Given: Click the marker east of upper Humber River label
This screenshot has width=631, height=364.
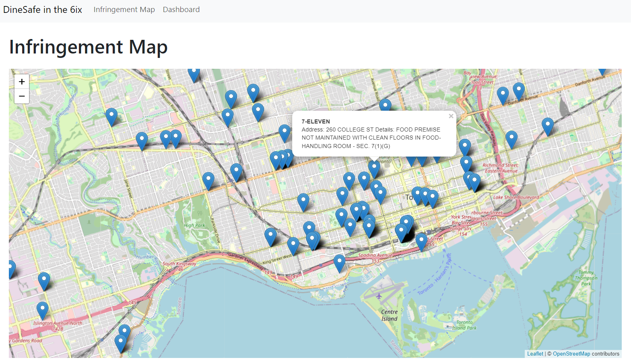Looking at the screenshot, I should pos(111,117).
